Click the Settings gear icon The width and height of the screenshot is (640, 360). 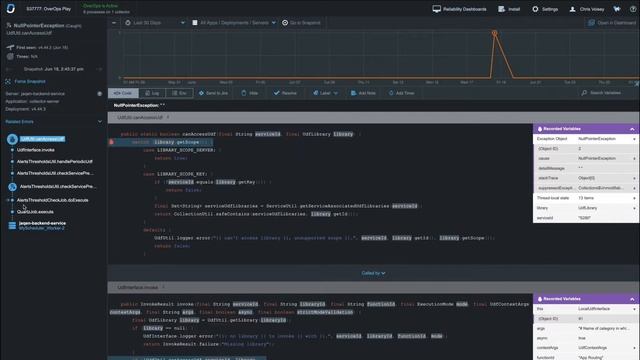[535, 9]
